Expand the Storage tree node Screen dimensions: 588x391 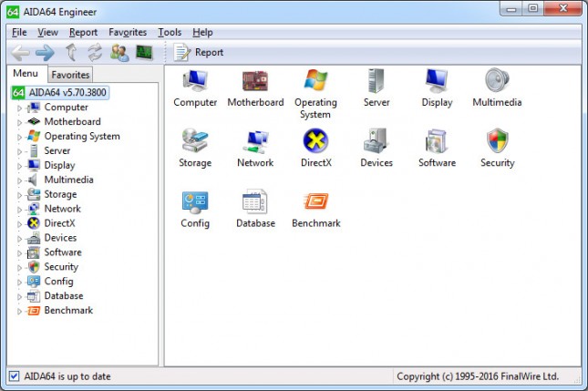tap(19, 195)
